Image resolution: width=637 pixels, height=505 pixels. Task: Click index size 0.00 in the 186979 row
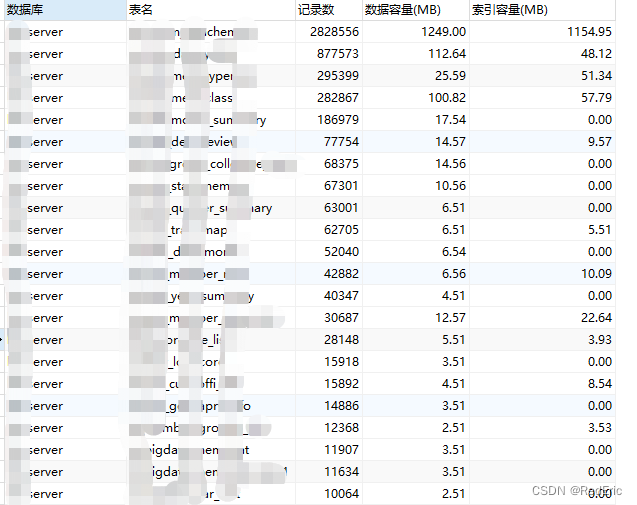600,119
